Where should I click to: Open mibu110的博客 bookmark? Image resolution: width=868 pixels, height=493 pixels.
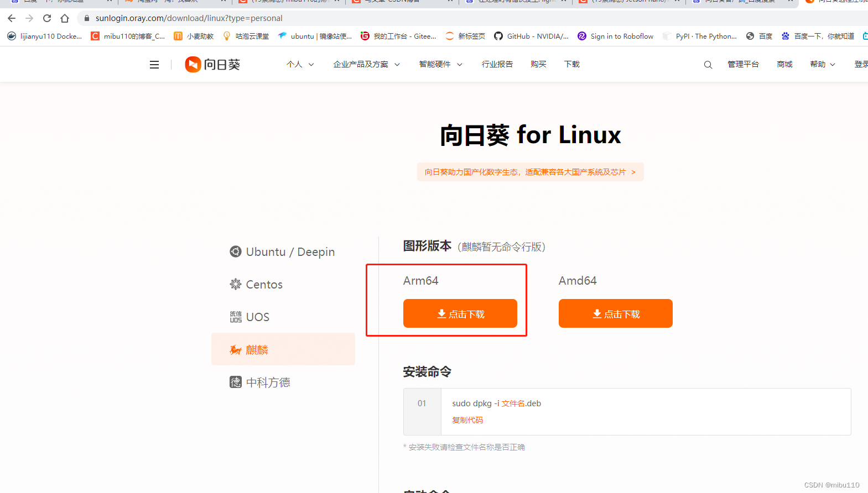[x=128, y=36]
